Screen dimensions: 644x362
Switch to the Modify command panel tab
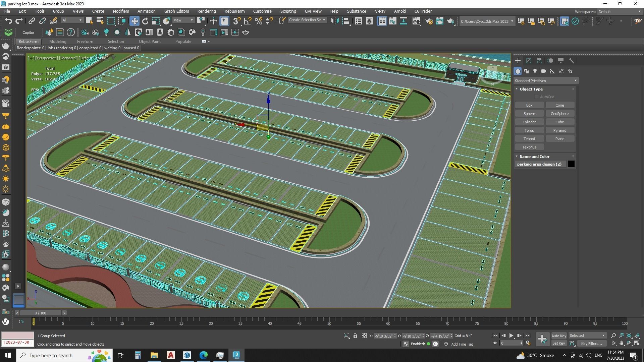point(529,61)
